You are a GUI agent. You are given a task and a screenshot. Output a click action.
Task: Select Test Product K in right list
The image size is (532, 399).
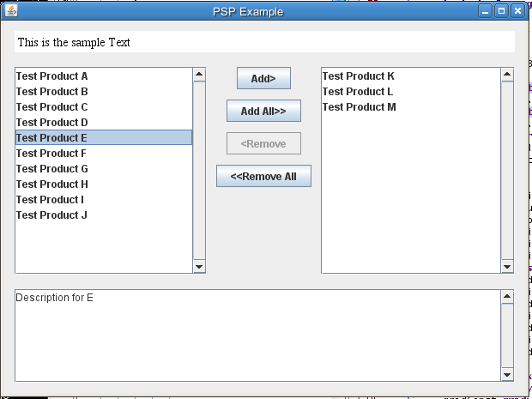tap(359, 76)
